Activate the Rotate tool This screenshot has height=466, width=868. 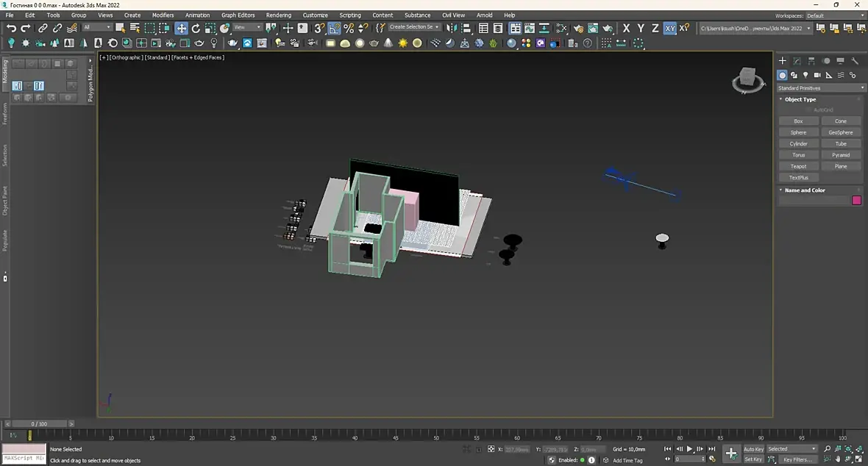click(196, 28)
